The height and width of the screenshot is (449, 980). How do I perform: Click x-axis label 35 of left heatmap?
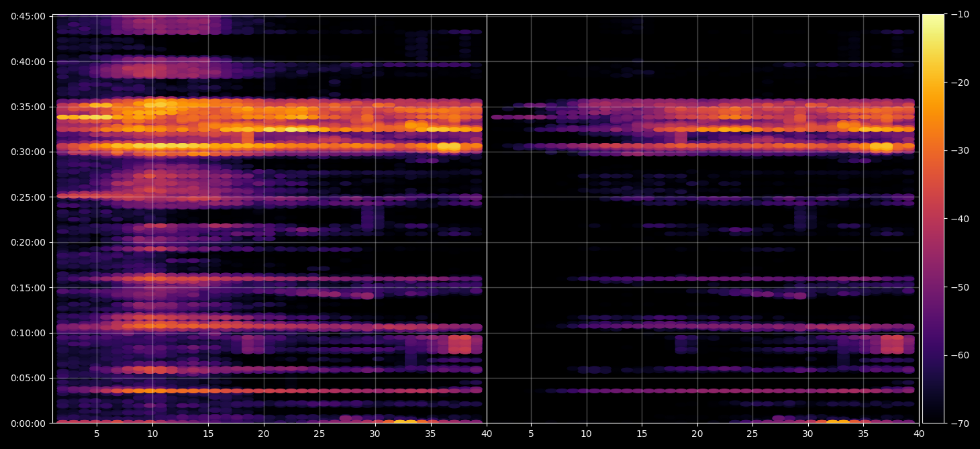pyautogui.click(x=431, y=434)
